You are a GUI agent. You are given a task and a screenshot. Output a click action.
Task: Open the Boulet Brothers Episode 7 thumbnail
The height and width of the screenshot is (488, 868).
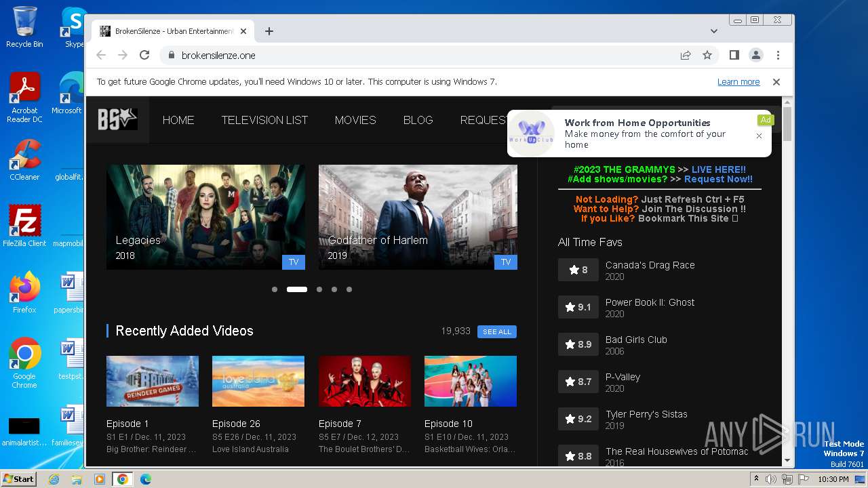tap(365, 381)
